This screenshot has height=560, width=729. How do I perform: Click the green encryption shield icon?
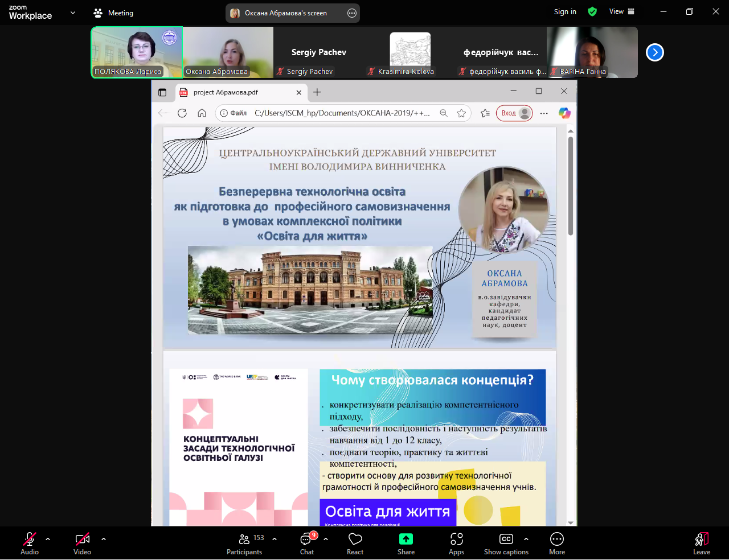pos(592,11)
